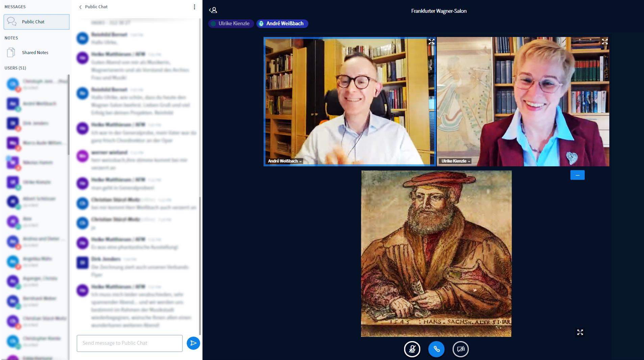Viewport: 644px width, 360px height.
Task: Select Ulrike Kienzle talking indicator
Action: click(x=231, y=24)
